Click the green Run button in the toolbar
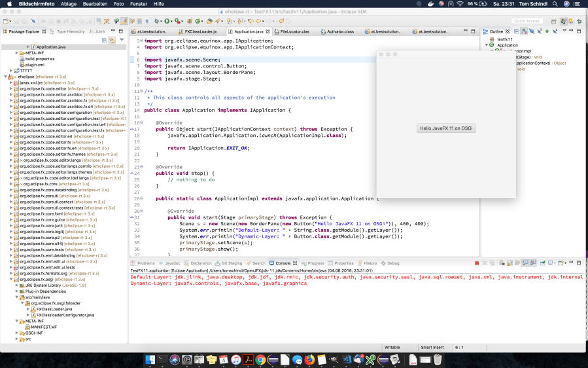588x368 pixels. [167, 21]
